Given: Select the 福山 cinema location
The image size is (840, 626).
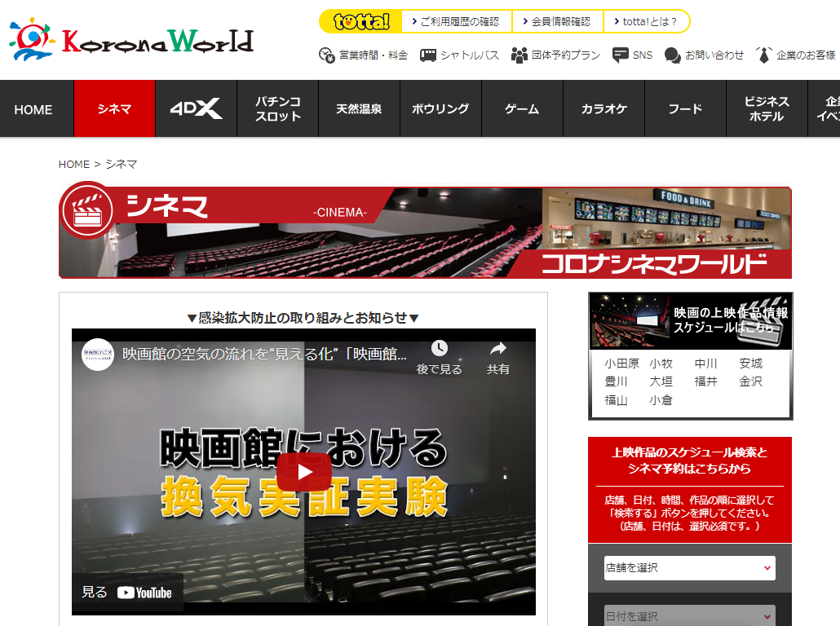Looking at the screenshot, I should (616, 400).
